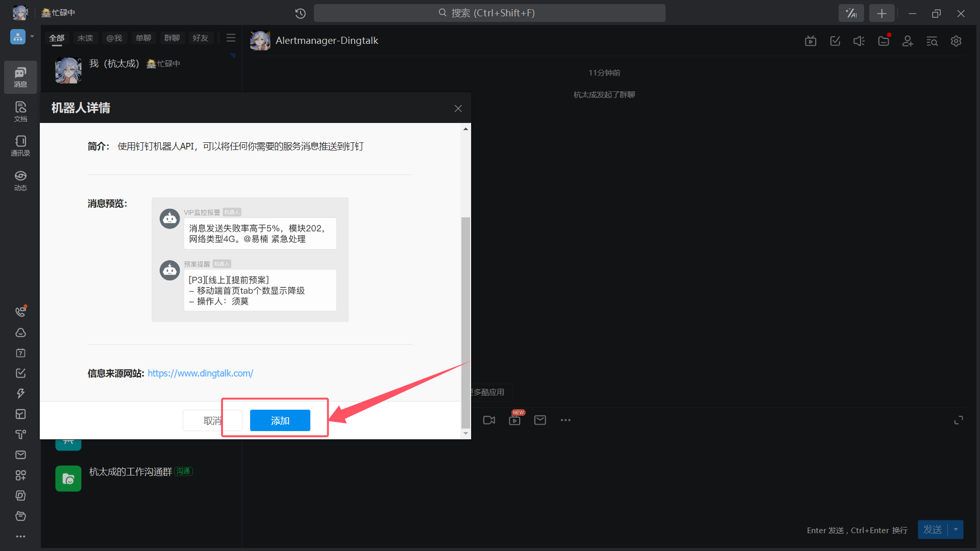Close the 机器人详情 dialog
This screenshot has height=551, width=980.
pyautogui.click(x=458, y=108)
